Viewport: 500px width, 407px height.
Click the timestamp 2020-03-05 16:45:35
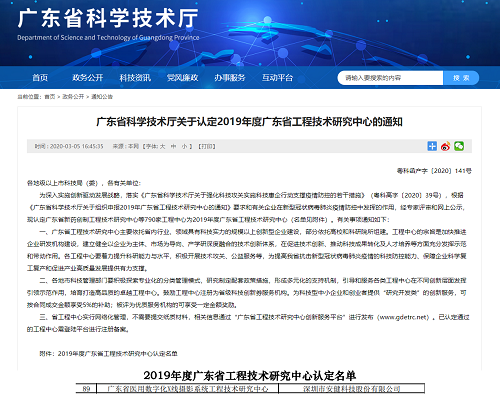pyautogui.click(x=77, y=146)
